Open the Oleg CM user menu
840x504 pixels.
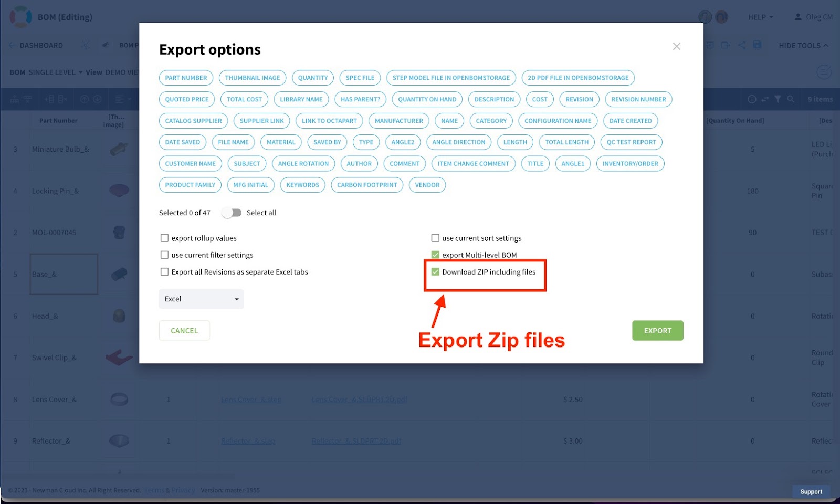click(813, 17)
